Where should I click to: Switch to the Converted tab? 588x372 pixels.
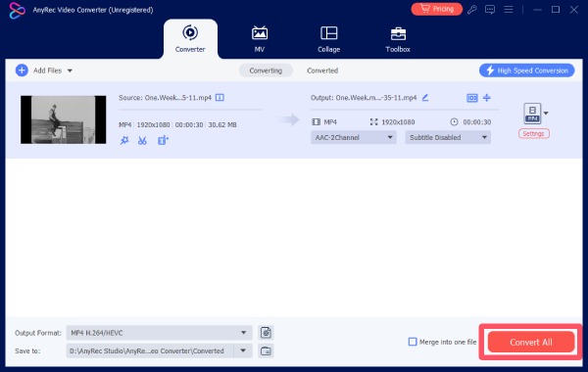[322, 70]
